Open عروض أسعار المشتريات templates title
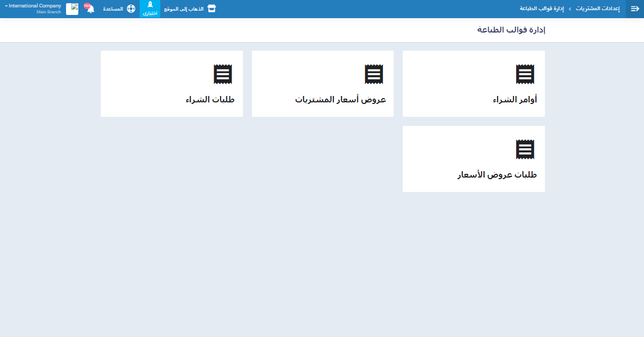 [x=340, y=100]
